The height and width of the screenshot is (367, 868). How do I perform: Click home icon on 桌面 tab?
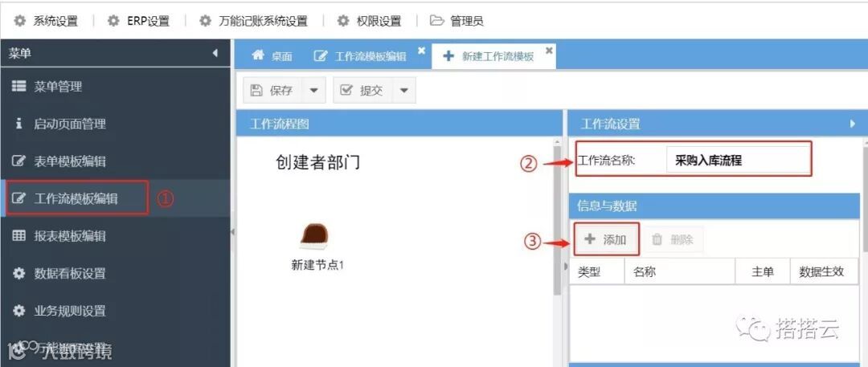(257, 55)
